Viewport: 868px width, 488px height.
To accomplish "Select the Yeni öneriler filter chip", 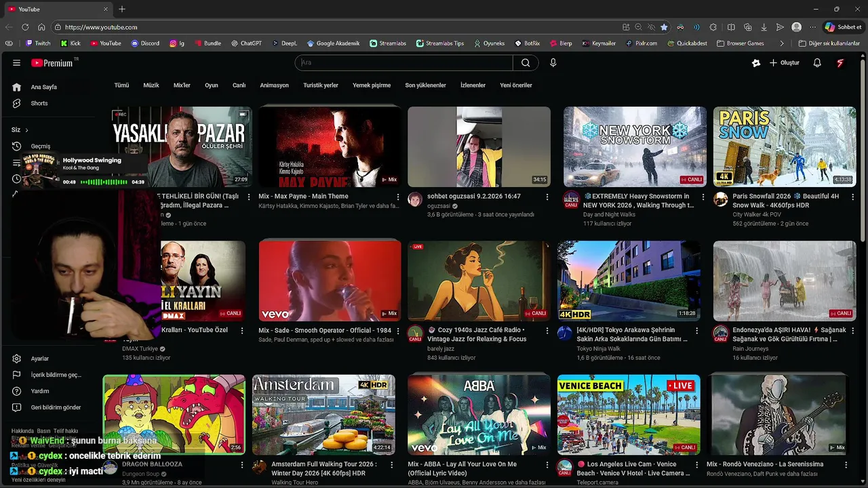I will 516,85.
